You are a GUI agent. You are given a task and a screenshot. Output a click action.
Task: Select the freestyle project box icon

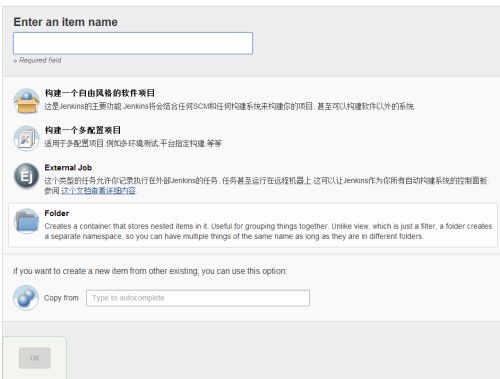point(26,101)
